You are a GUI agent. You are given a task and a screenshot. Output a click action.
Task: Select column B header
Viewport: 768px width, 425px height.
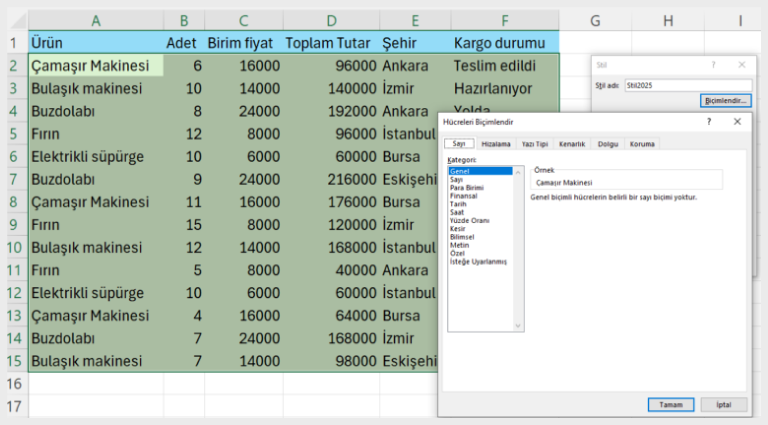[184, 21]
